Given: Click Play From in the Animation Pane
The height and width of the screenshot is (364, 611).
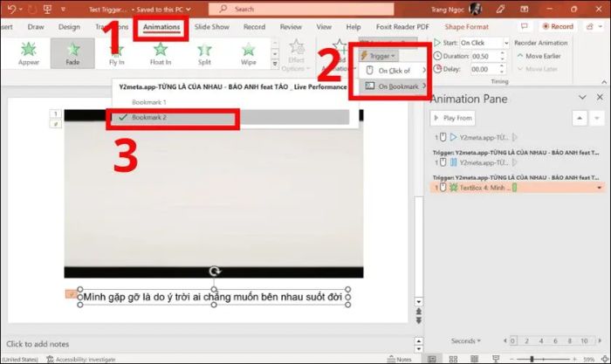Looking at the screenshot, I should coord(452,118).
